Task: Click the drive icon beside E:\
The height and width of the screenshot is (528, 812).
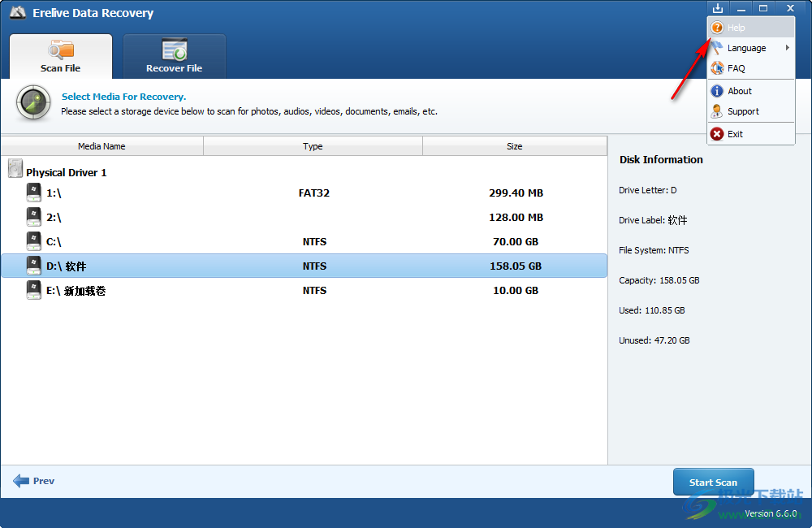Action: click(x=33, y=290)
